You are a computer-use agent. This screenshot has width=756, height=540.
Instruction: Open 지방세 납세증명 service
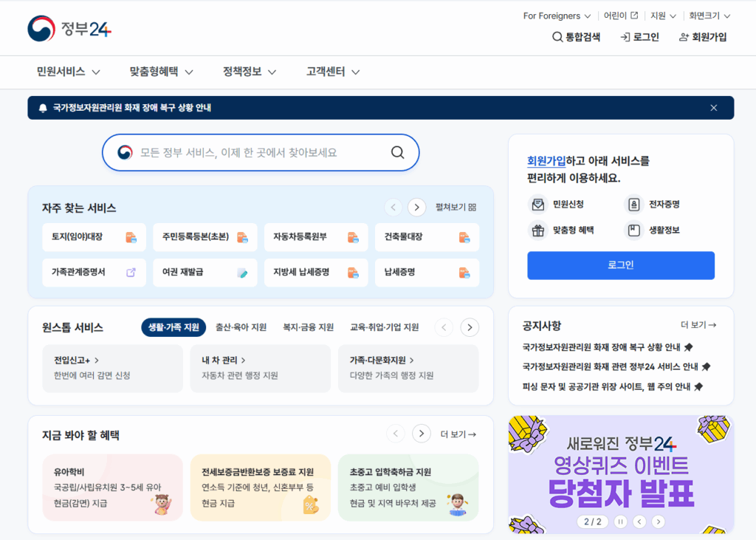pyautogui.click(x=316, y=272)
